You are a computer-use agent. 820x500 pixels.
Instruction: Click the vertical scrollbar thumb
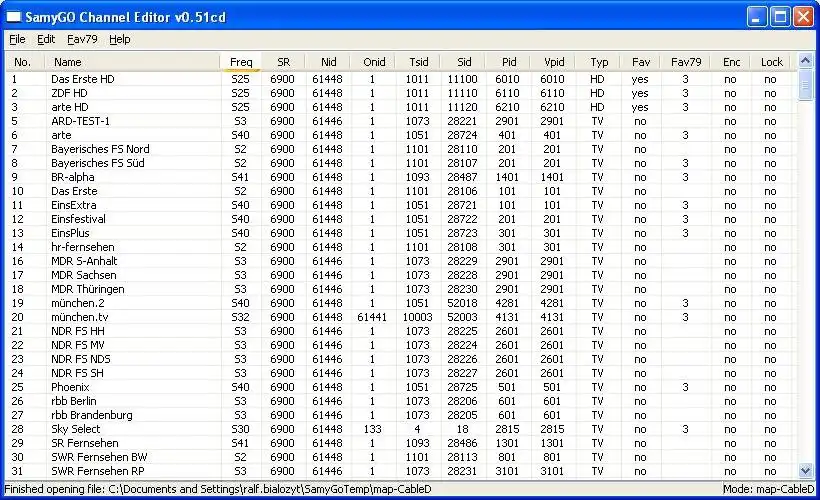pyautogui.click(x=805, y=85)
